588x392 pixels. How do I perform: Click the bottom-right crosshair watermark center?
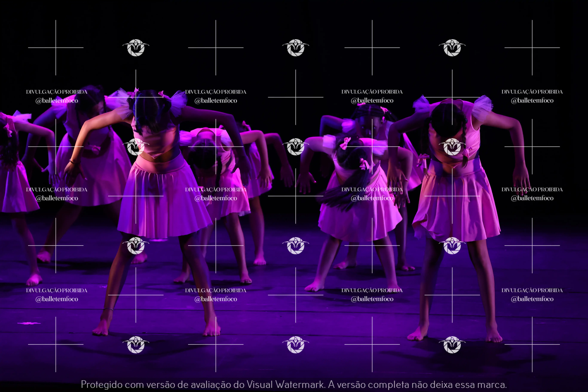532,345
